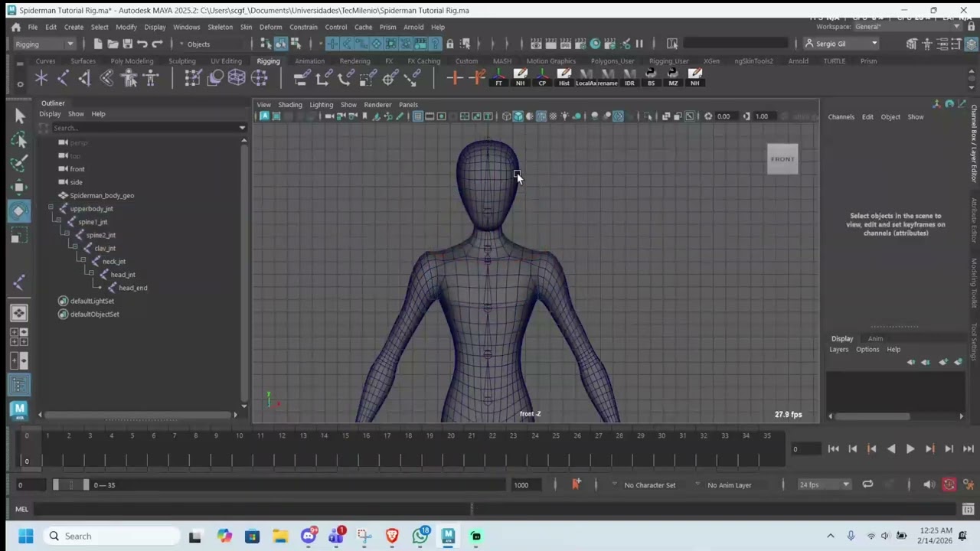Click play forward on timeline
Viewport: 980px width, 551px height.
click(910, 449)
